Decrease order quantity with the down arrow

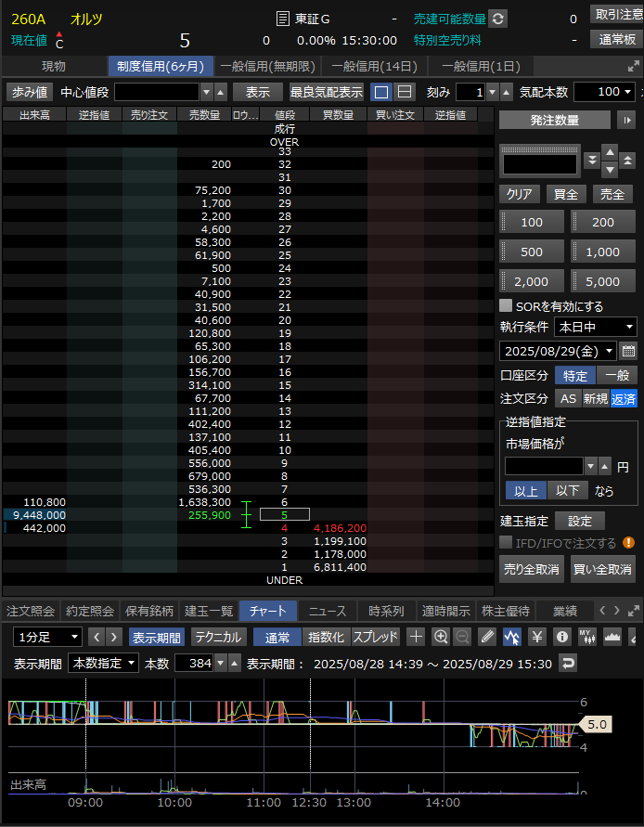pyautogui.click(x=610, y=170)
